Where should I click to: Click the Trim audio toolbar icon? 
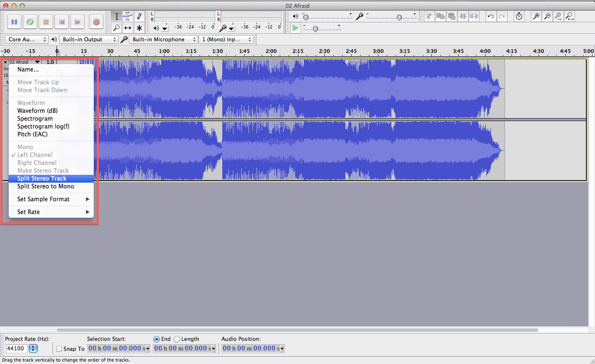click(x=463, y=17)
